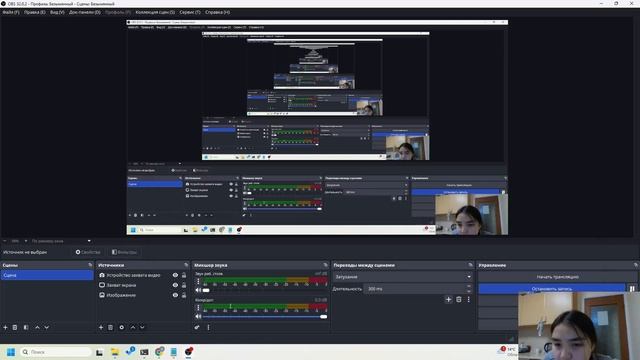Image resolution: width=640 pixels, height=360 pixels.
Task: Open source properties gear in Источники panel
Action: click(122, 327)
